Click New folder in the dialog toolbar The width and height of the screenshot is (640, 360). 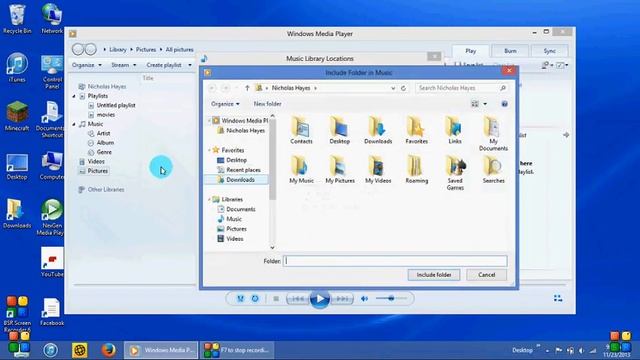(x=267, y=104)
